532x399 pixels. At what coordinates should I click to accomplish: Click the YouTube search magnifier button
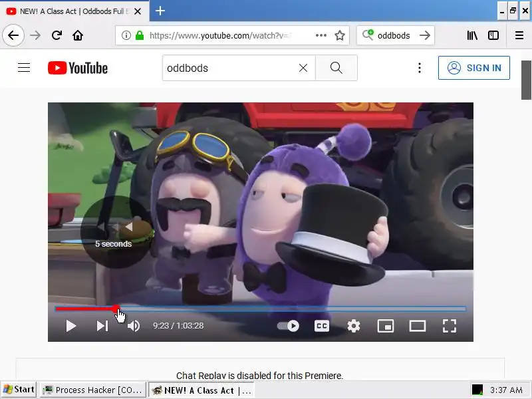tap(336, 68)
